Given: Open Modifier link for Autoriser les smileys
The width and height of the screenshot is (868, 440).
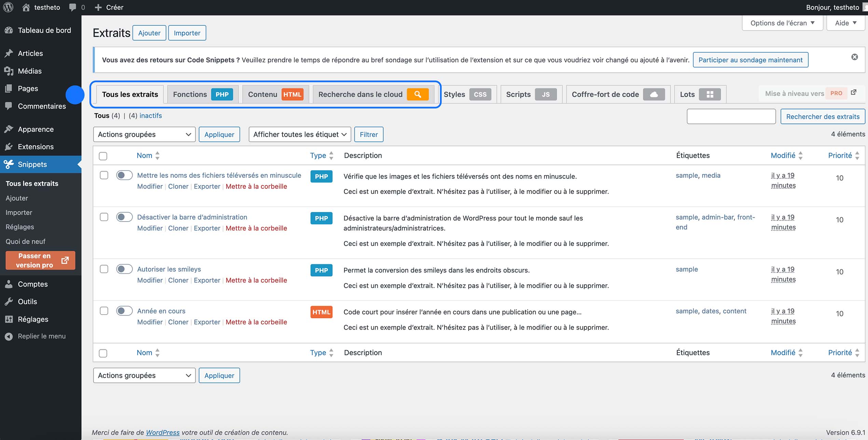Looking at the screenshot, I should pos(150,280).
